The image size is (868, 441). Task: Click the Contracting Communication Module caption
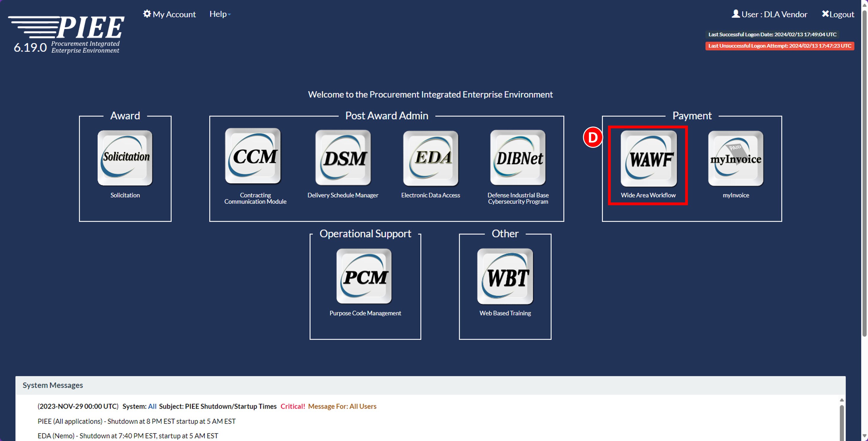click(x=255, y=198)
